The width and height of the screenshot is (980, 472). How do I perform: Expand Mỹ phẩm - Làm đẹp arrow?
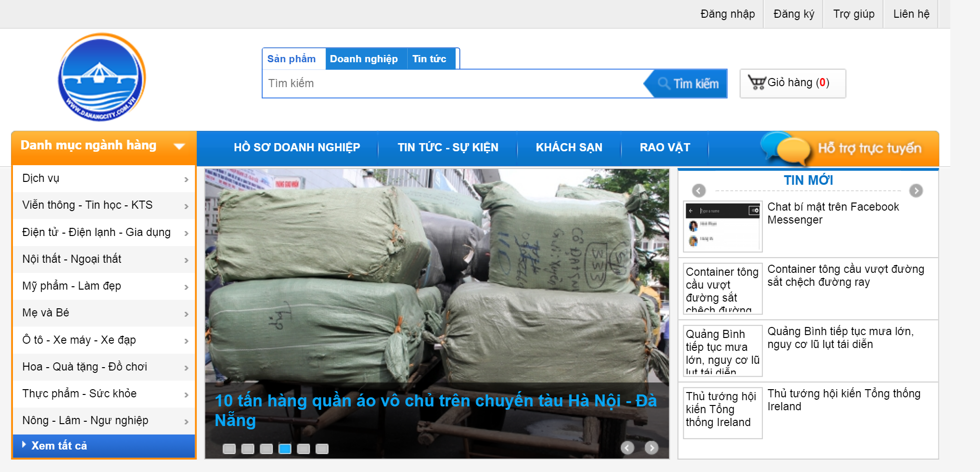pos(187,287)
